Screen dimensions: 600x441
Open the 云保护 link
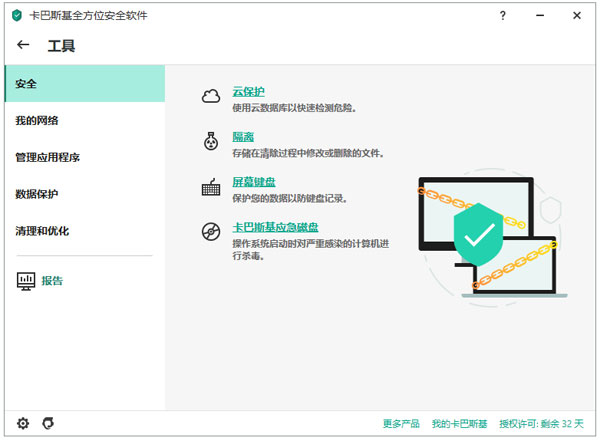click(248, 92)
